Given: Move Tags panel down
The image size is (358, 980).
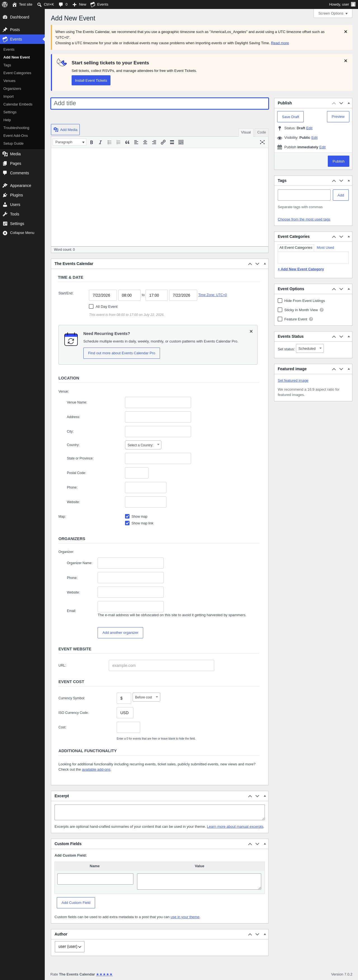Looking at the screenshot, I should [341, 181].
